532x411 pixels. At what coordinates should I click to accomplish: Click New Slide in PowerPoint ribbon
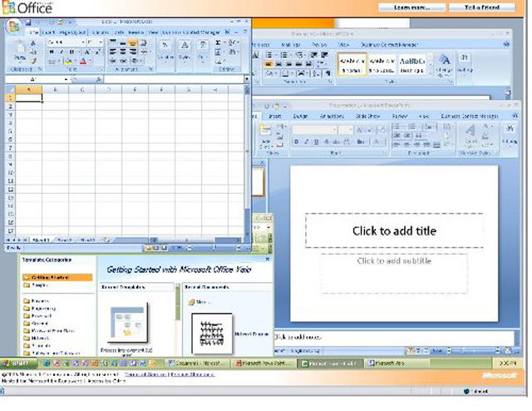(266, 137)
